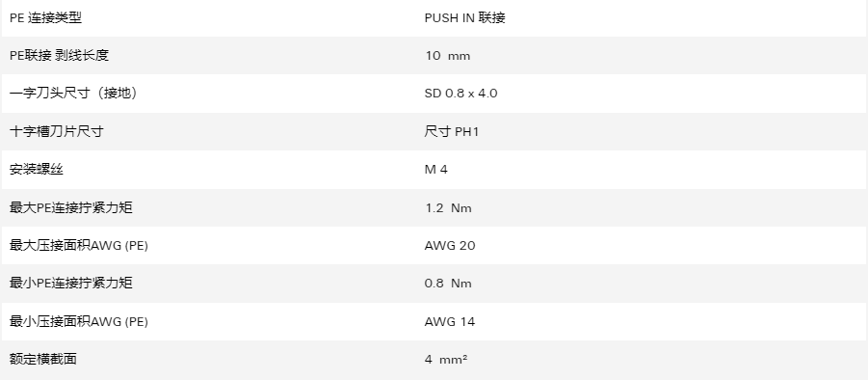
Task: Select the 'M 4' screw value
Action: (x=435, y=170)
